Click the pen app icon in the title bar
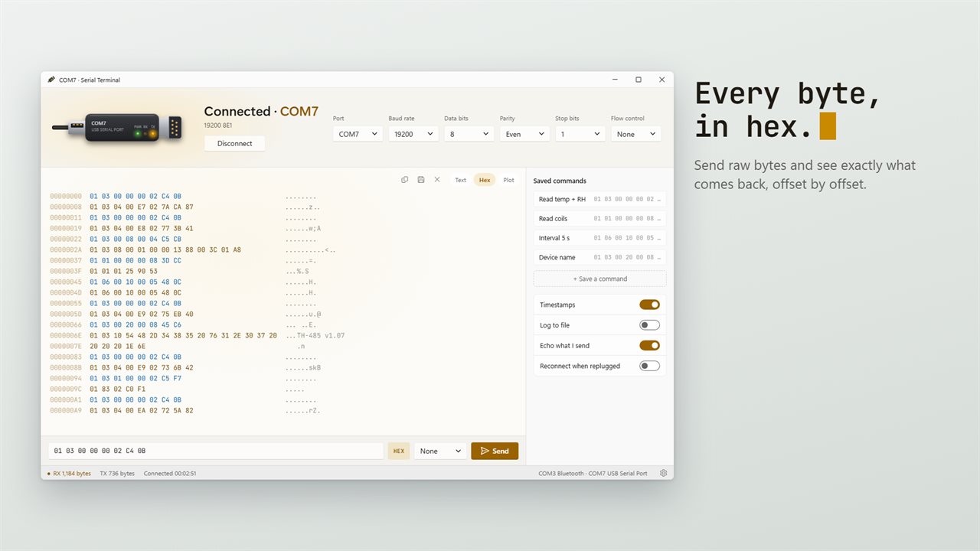 click(x=51, y=80)
